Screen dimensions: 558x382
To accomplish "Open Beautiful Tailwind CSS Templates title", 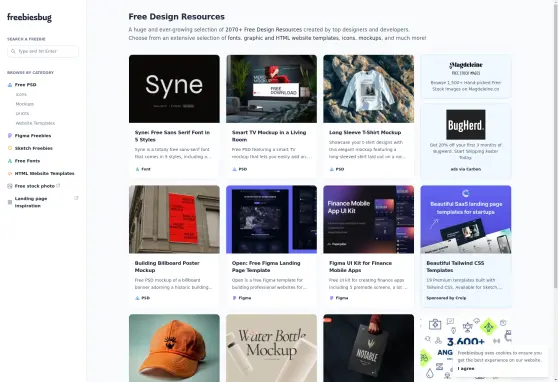I will (455, 267).
